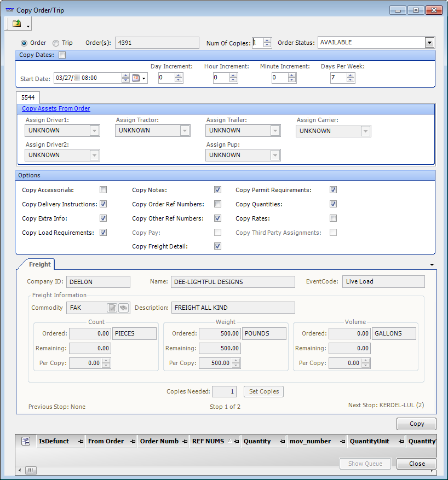Expand the Assign Carrier dropdown

click(x=366, y=131)
